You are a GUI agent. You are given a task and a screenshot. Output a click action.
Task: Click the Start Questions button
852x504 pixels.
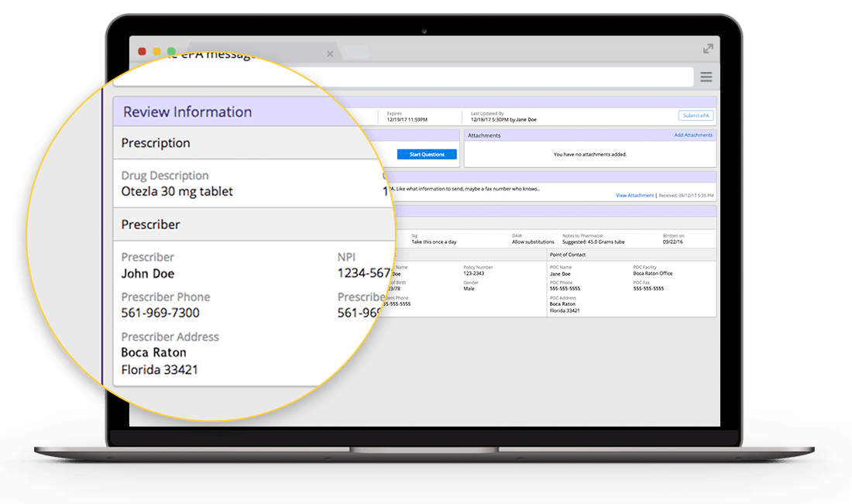[x=427, y=154]
